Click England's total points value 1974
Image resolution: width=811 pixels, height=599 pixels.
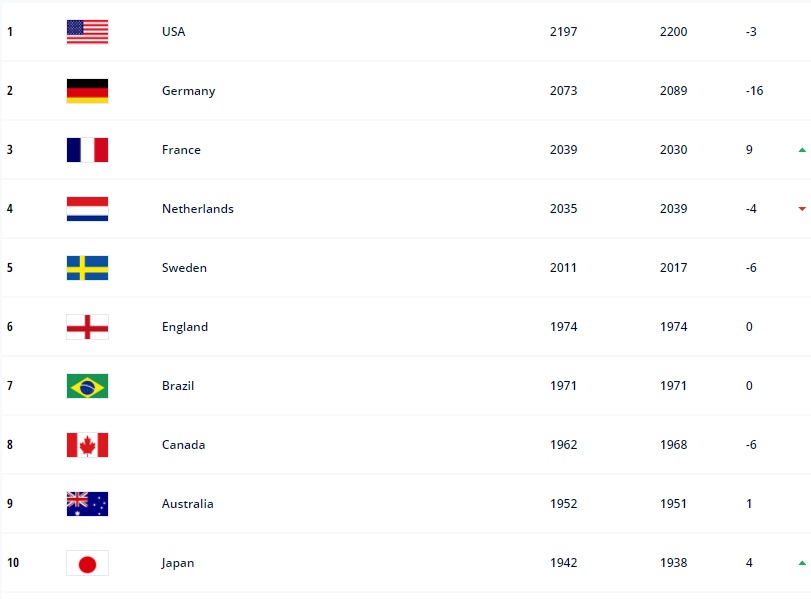(x=563, y=327)
